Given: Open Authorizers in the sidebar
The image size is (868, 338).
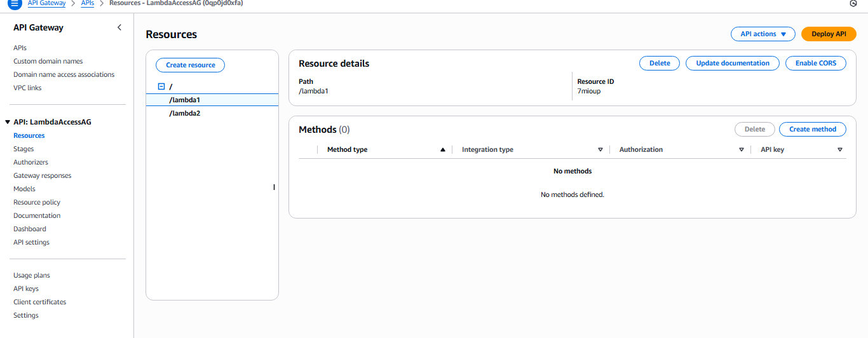Looking at the screenshot, I should click(31, 162).
